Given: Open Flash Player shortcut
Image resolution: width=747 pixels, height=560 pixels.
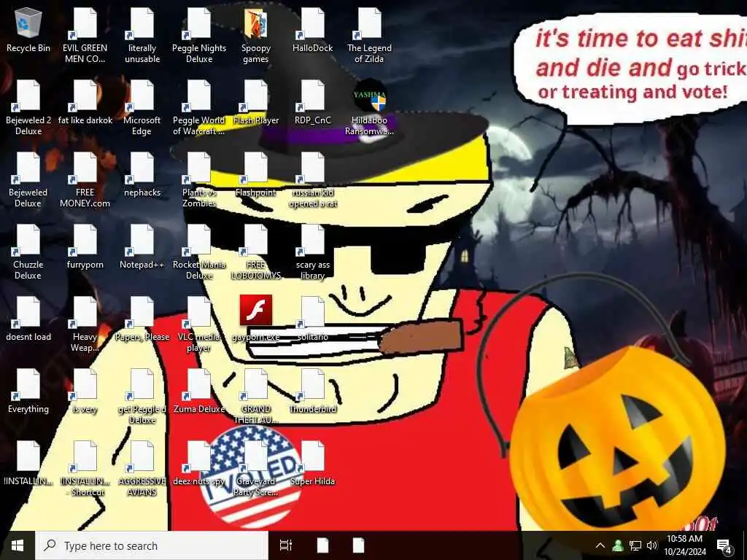Looking at the screenshot, I should pyautogui.click(x=256, y=102).
